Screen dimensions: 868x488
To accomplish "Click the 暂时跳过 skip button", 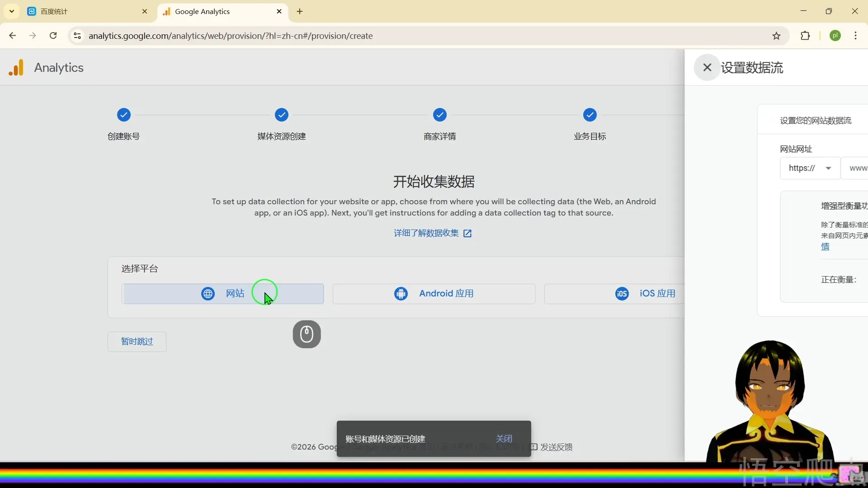I will coord(137,342).
